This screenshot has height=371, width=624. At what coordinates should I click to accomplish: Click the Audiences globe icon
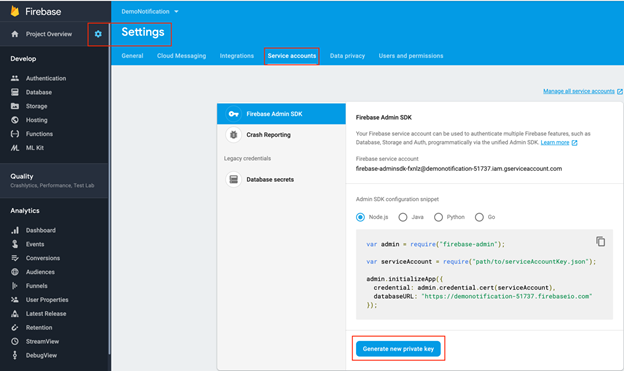point(15,272)
